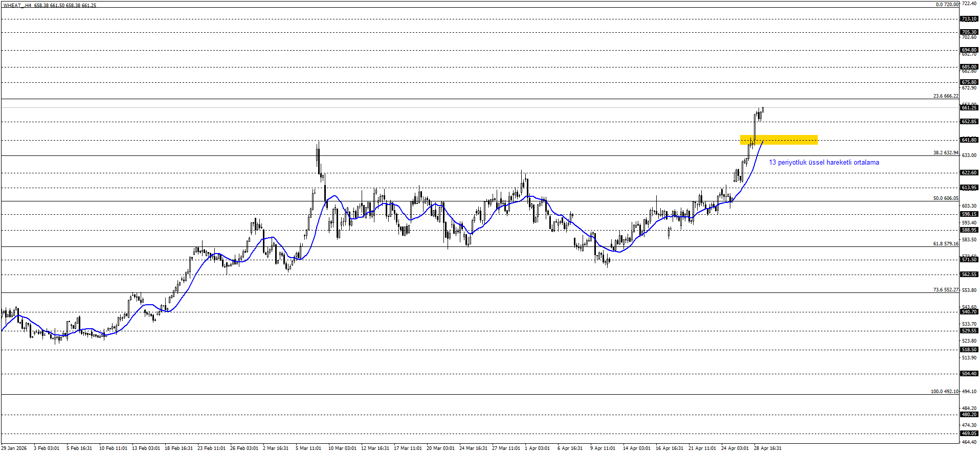The height and width of the screenshot is (454, 980).
Task: Click the 571.50 price level tag
Action: point(969,260)
